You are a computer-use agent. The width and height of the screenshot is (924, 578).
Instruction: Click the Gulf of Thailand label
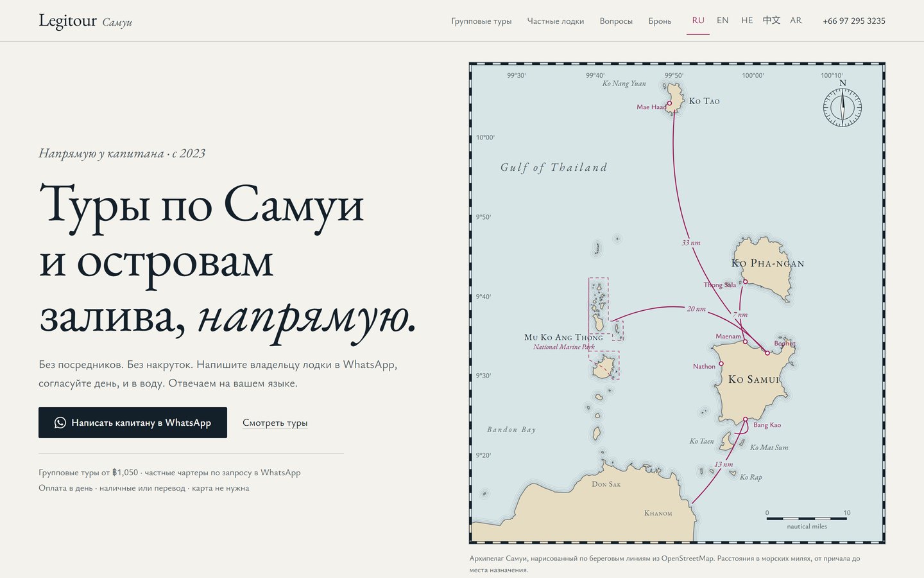pyautogui.click(x=554, y=168)
